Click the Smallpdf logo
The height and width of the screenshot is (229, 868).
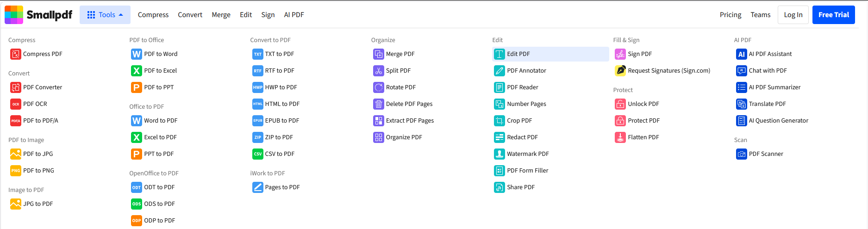click(38, 15)
